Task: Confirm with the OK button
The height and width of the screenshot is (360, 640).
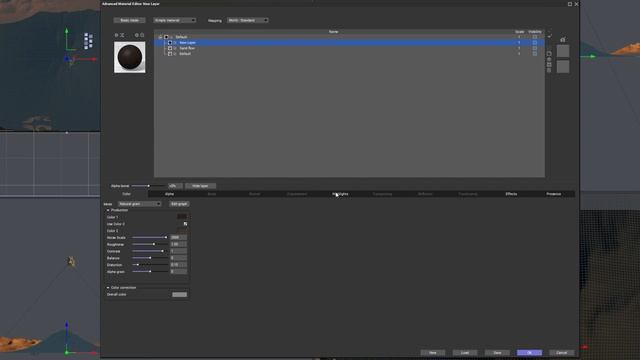Action: pos(529,353)
